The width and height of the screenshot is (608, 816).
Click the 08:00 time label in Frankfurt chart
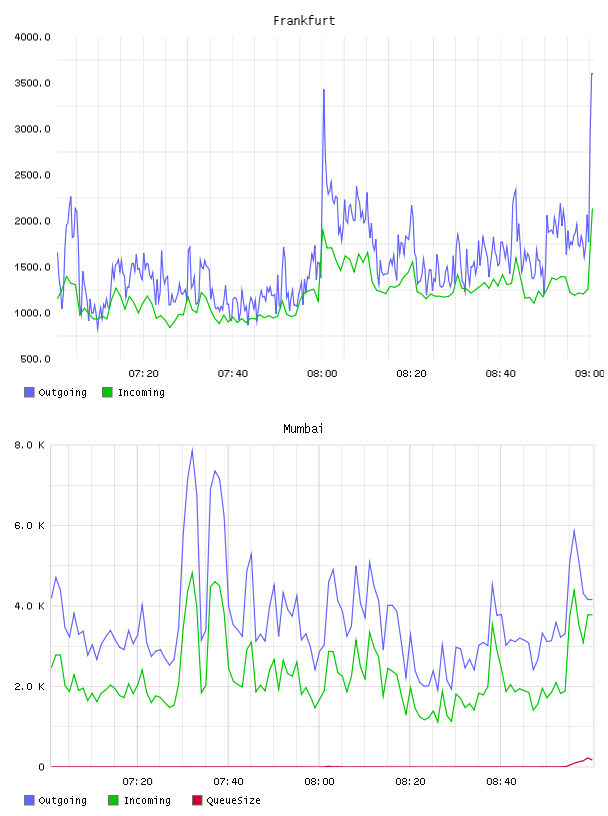click(x=322, y=374)
